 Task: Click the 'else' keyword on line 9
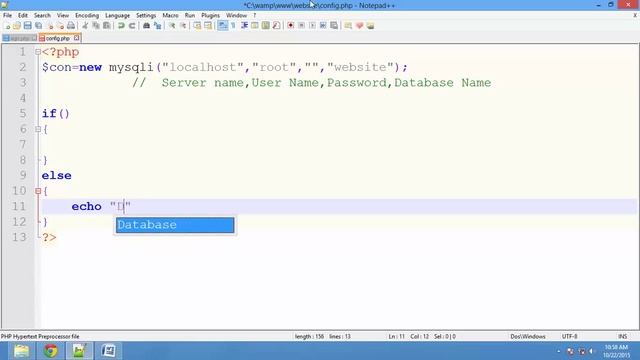pos(56,176)
